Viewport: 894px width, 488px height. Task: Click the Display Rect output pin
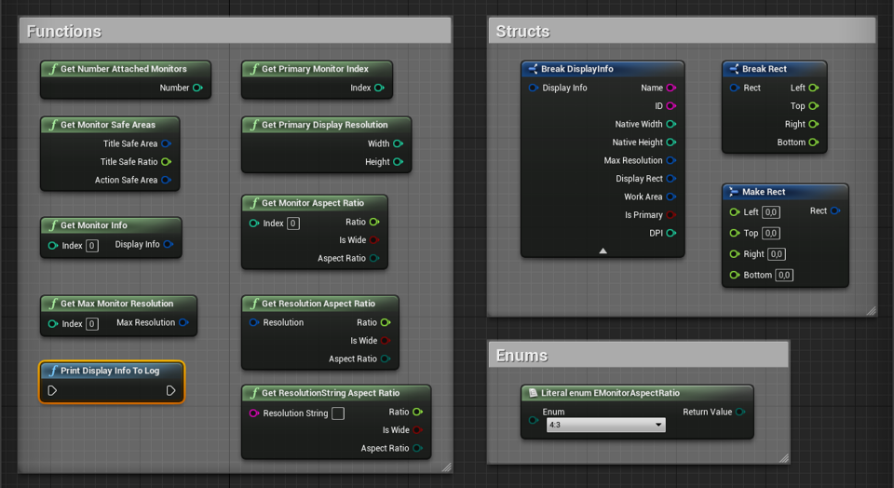click(x=671, y=178)
